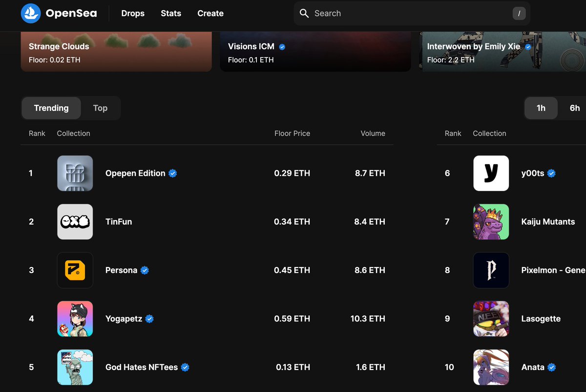Click verified badge on Visions ICM card
The width and height of the screenshot is (586, 392).
point(282,47)
